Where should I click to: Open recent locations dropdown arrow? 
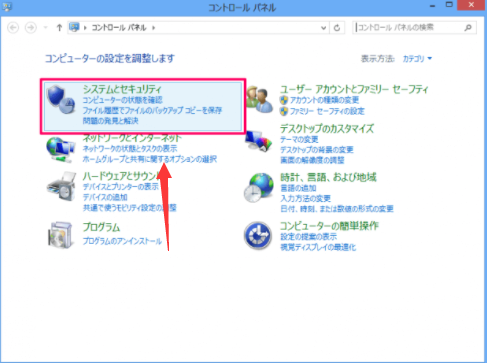46,28
